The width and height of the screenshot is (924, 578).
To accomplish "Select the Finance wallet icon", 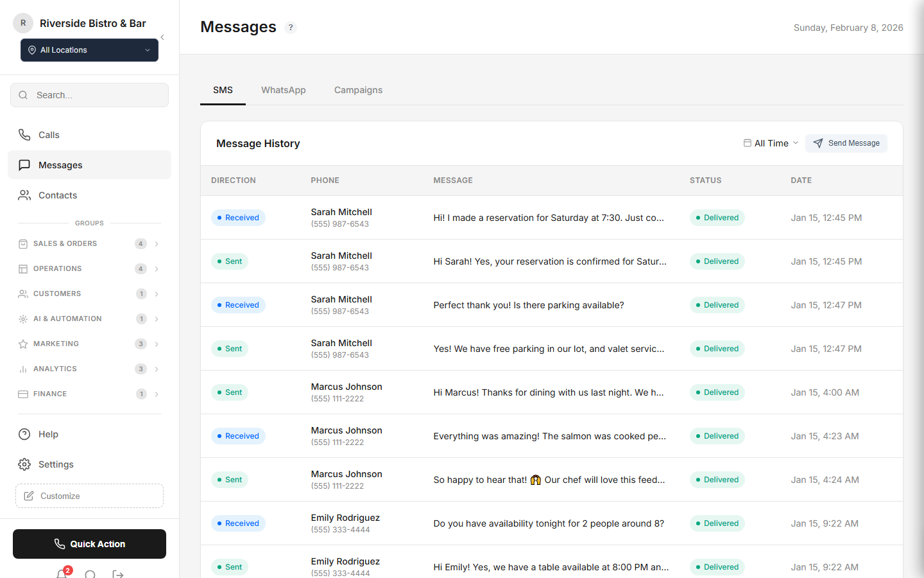I will point(23,394).
